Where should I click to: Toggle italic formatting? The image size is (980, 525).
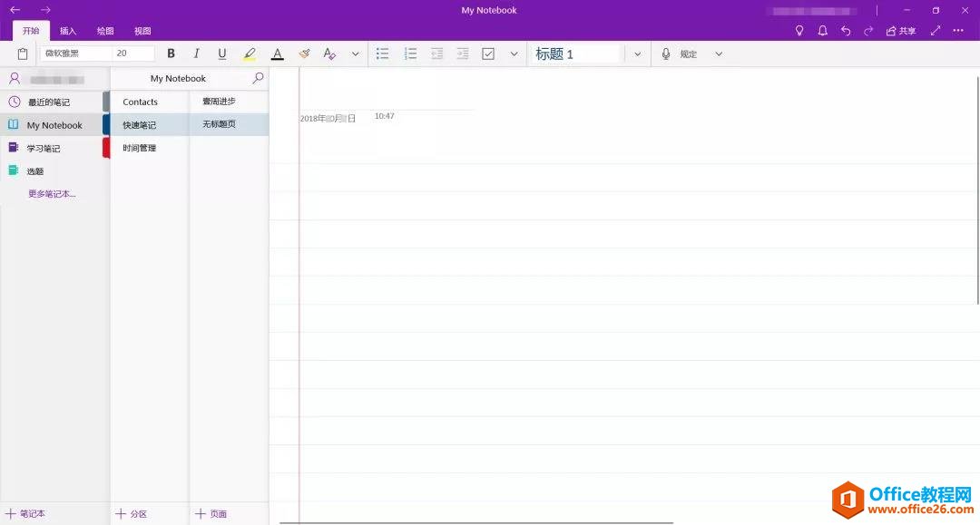point(196,53)
